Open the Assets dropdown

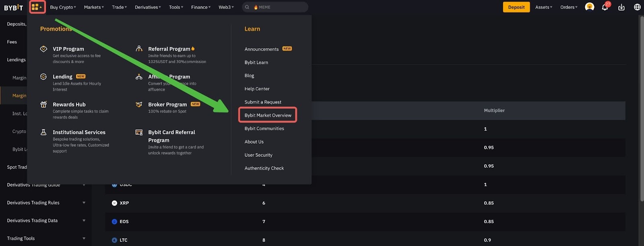(x=543, y=7)
